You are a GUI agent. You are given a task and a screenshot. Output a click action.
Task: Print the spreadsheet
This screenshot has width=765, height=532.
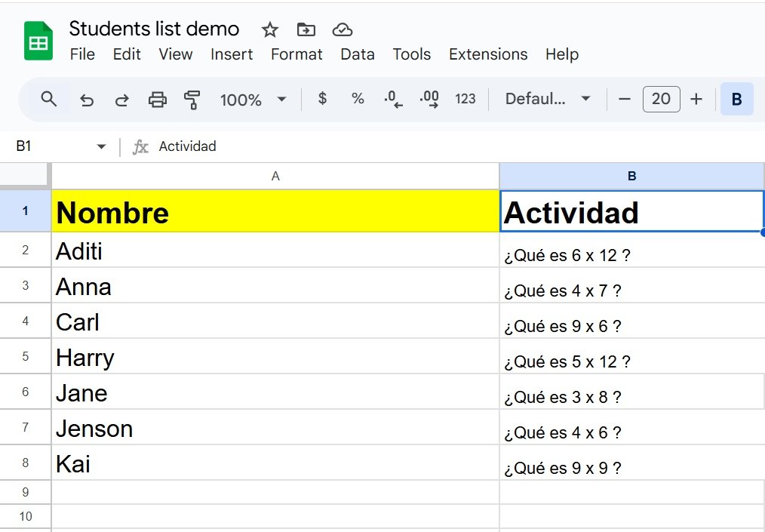click(x=157, y=99)
